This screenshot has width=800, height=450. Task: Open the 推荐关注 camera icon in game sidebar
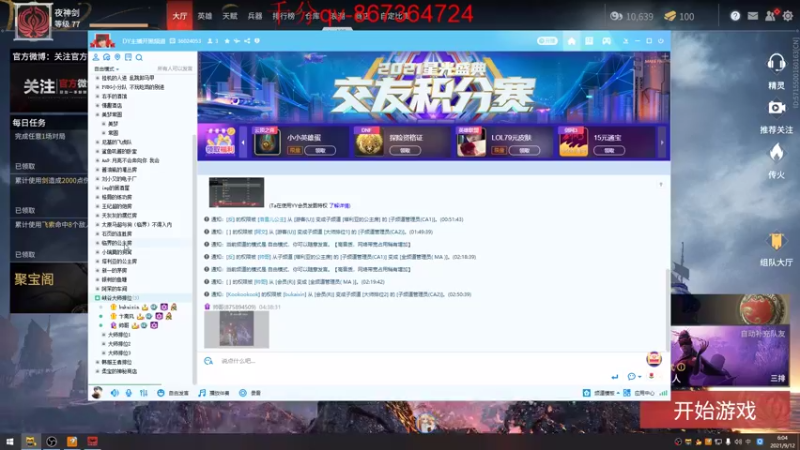tap(777, 108)
